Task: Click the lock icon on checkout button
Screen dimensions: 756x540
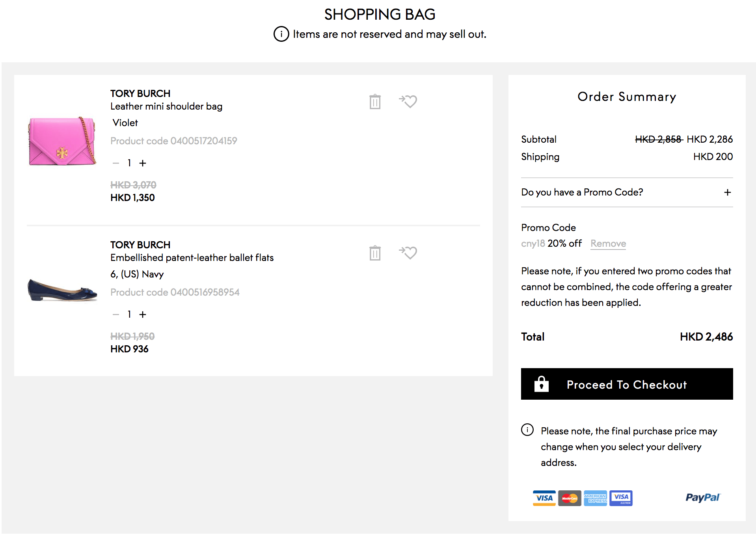Action: point(541,384)
